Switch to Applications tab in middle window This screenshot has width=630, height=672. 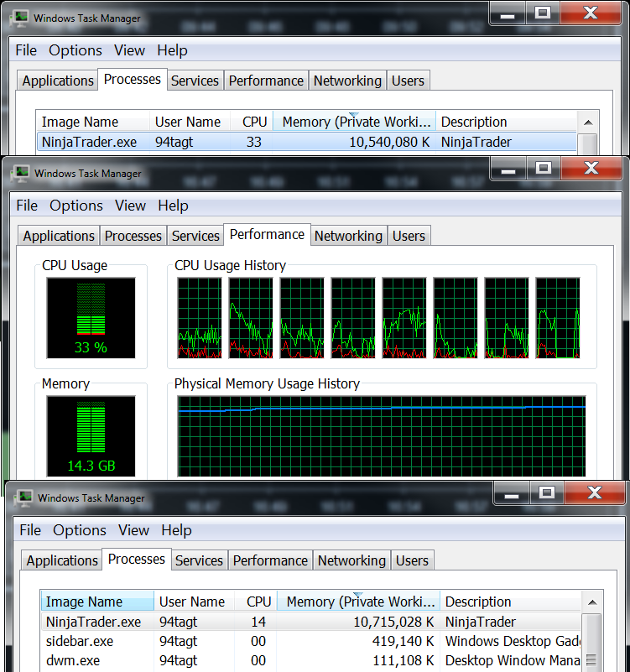pos(59,236)
